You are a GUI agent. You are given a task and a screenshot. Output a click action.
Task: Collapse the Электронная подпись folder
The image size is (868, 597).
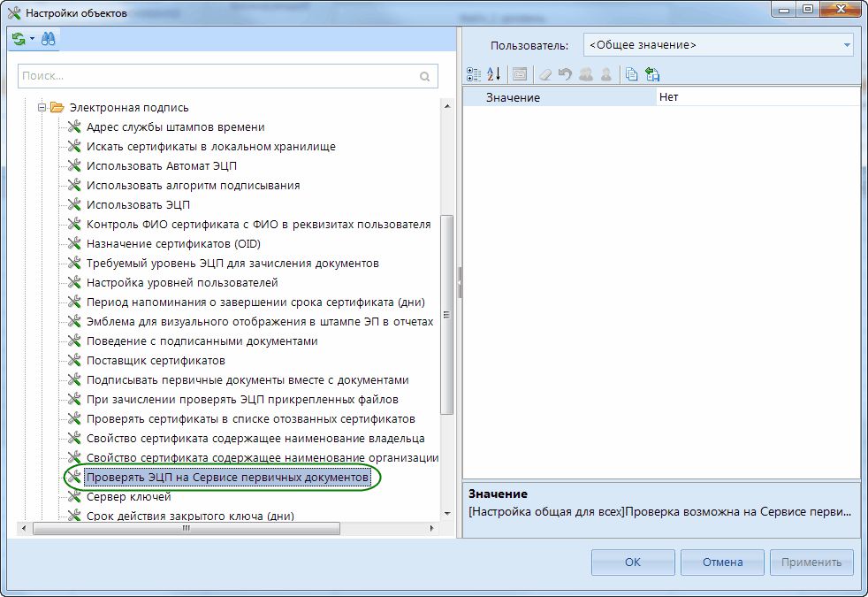click(41, 108)
